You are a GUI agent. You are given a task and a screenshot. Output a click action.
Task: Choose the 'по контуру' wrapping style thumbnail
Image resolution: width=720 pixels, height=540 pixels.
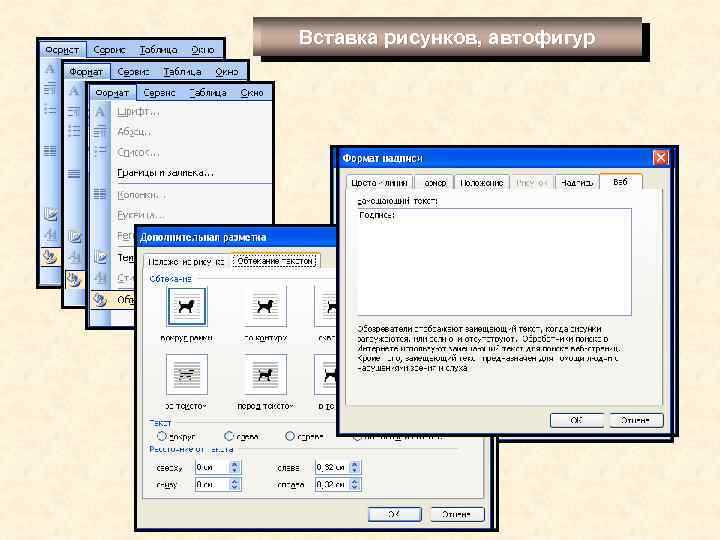pos(265,306)
